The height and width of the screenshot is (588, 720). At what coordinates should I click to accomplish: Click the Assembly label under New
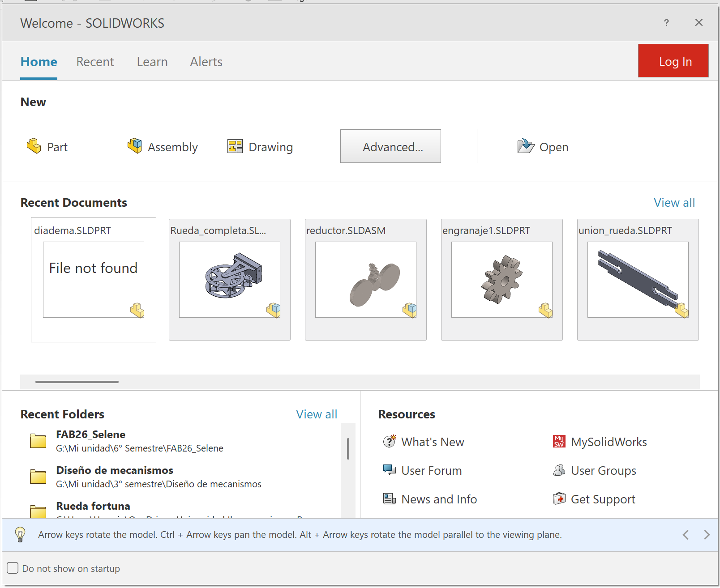pos(173,147)
